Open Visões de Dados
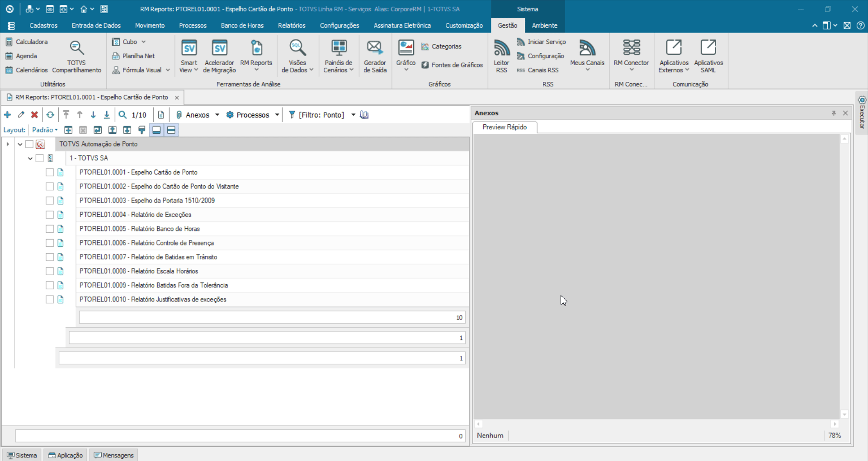The height and width of the screenshot is (461, 868). (x=297, y=56)
